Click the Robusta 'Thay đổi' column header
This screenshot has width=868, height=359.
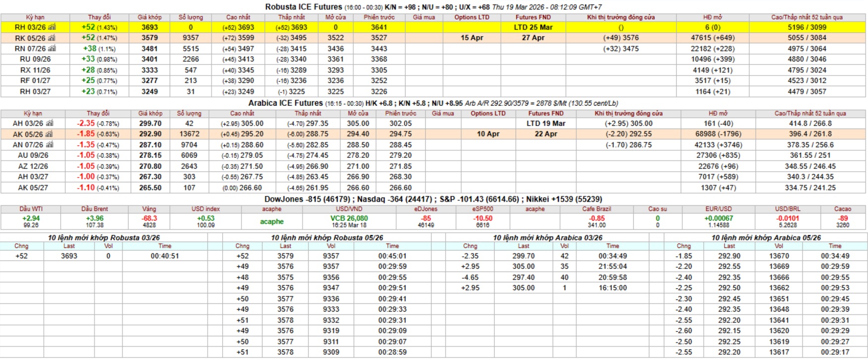click(99, 17)
